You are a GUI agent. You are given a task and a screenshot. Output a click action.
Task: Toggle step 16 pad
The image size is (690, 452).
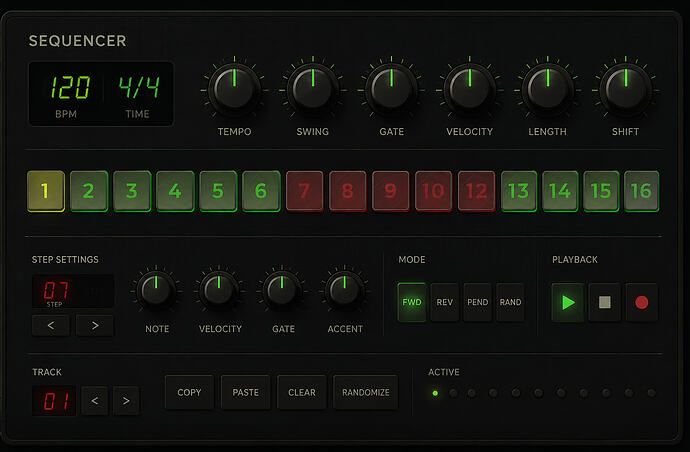[642, 191]
